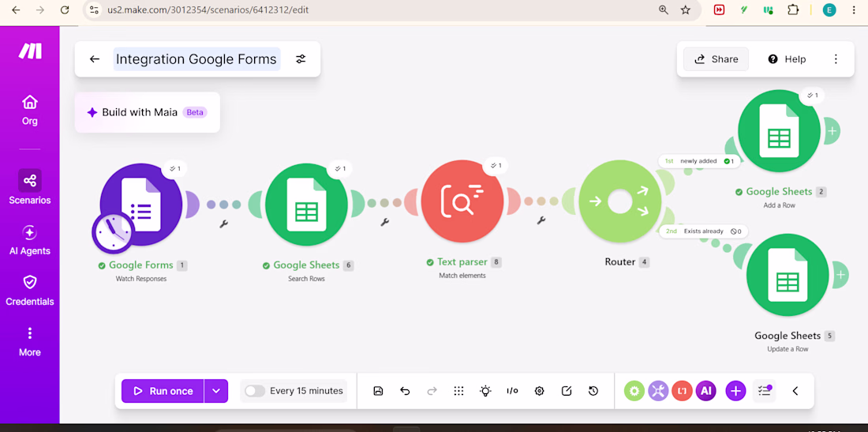Open the Google Forms Watch Responses module
Screen dimensions: 868x432
(141, 205)
